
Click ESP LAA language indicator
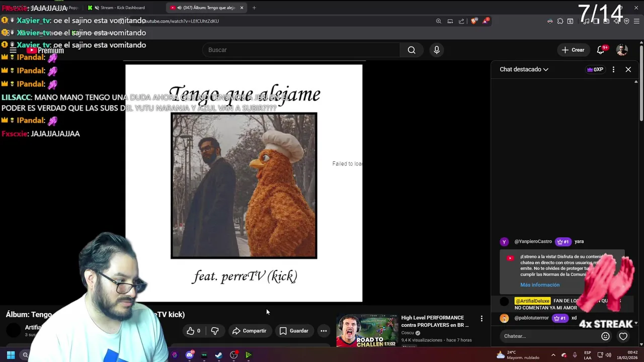coord(588,355)
